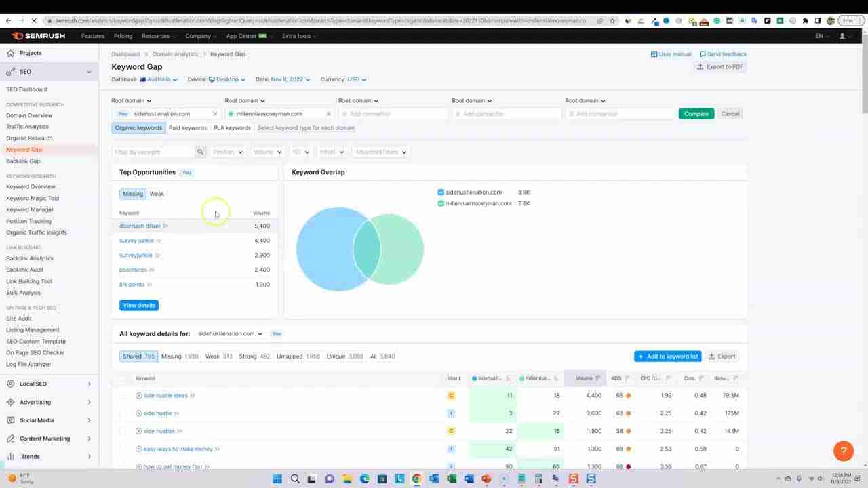
Task: Open the Extra tools menu
Action: [298, 36]
